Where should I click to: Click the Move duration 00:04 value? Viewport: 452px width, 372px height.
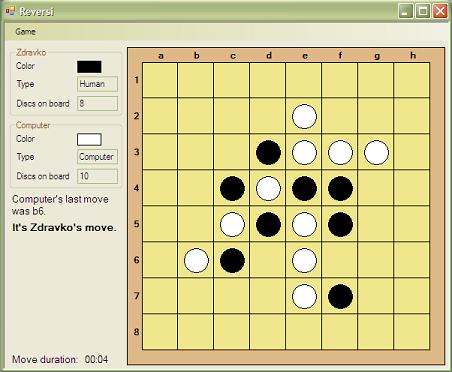pos(96,359)
